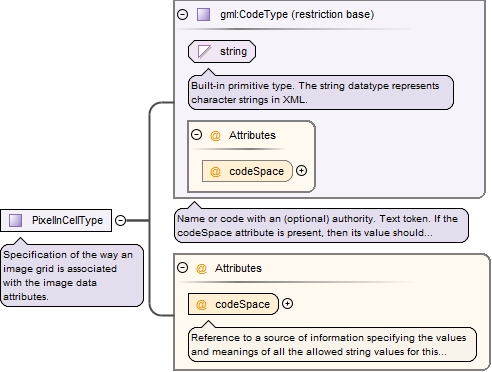Click the 'Built-in primitive type' annotation bubble
492x372 pixels.
pos(321,92)
